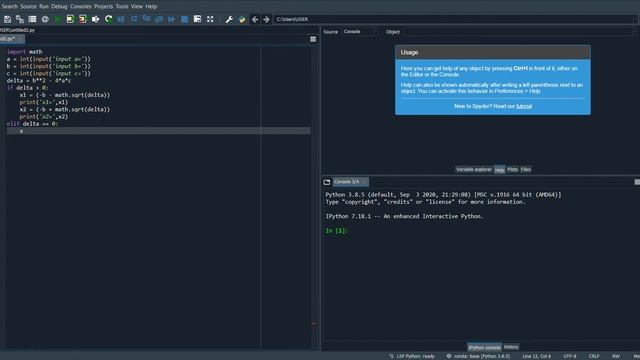Select the IPython console bottom tab
The width and height of the screenshot is (640, 360).
(x=484, y=347)
